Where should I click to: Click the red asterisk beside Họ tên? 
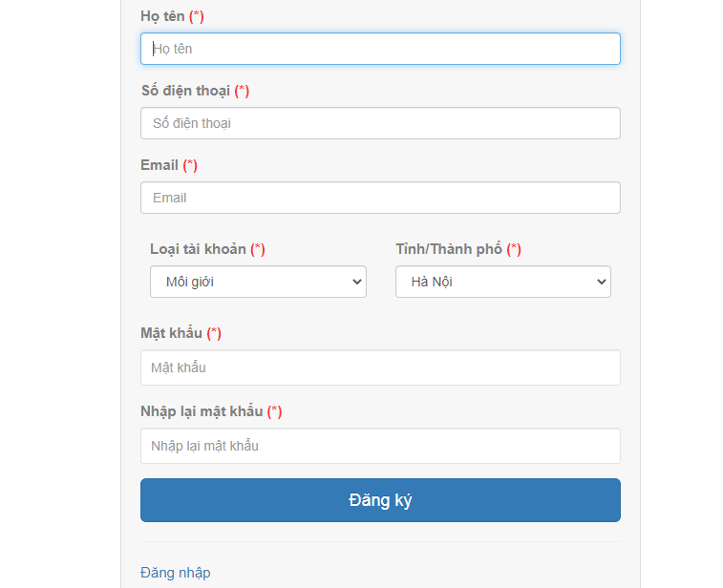(197, 16)
